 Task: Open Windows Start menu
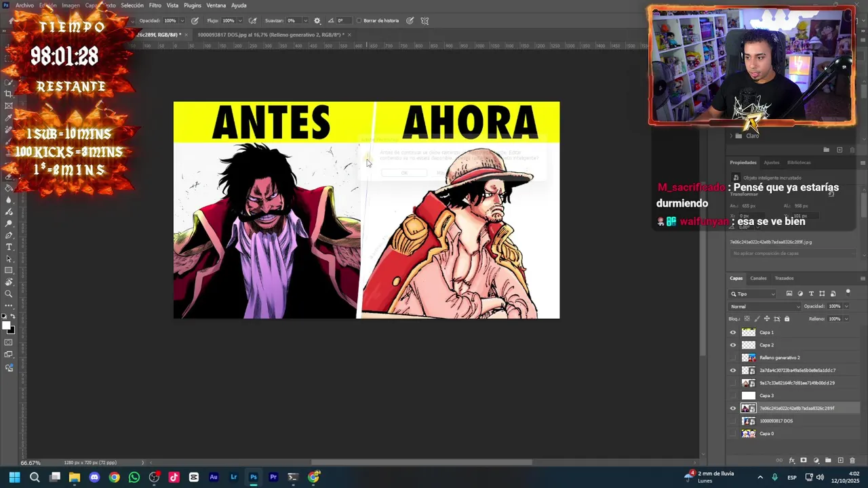coord(14,477)
